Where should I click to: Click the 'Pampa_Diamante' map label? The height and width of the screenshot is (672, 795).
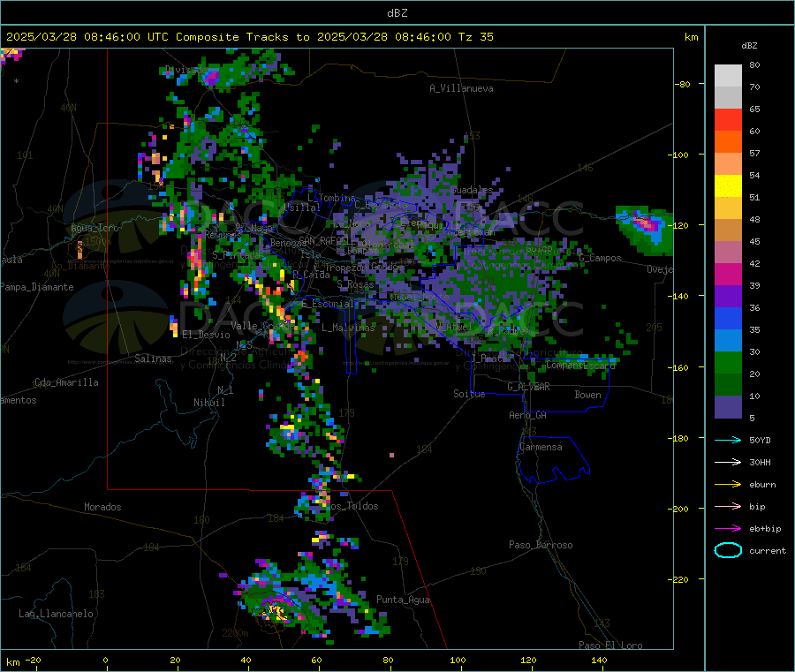coord(37,287)
